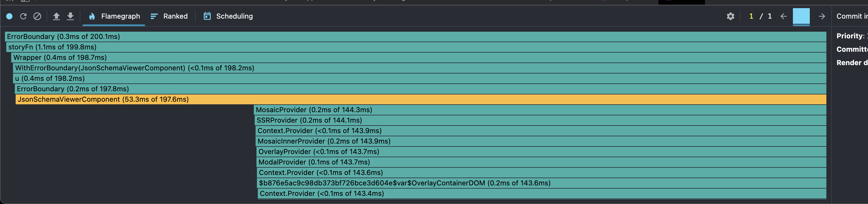Screen dimensions: 868x204
Task: Go to the next commit arrow
Action: click(x=821, y=16)
